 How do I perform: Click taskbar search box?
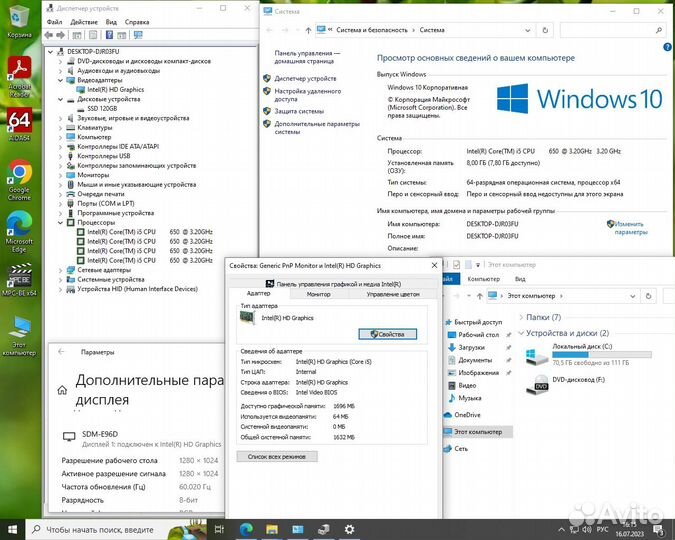pyautogui.click(x=116, y=529)
